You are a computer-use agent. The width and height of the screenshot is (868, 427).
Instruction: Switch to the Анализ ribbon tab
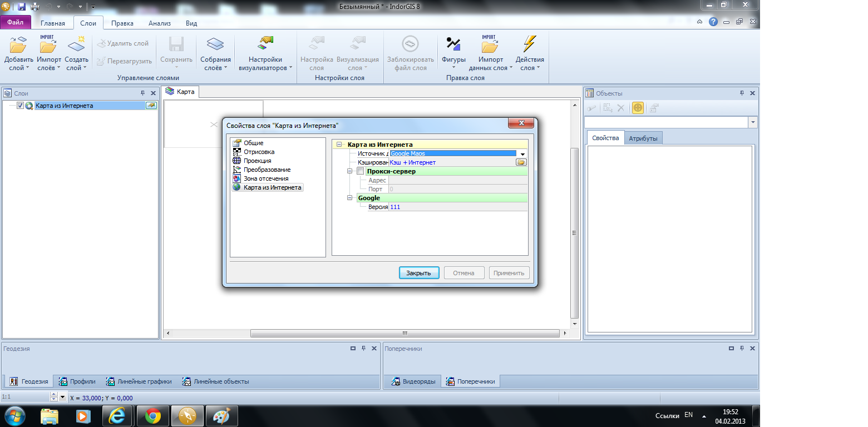click(160, 23)
